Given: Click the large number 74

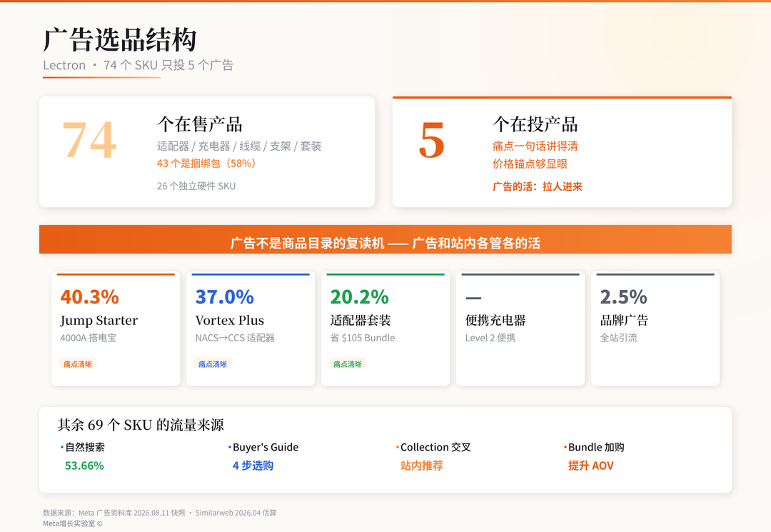Looking at the screenshot, I should pos(89,141).
